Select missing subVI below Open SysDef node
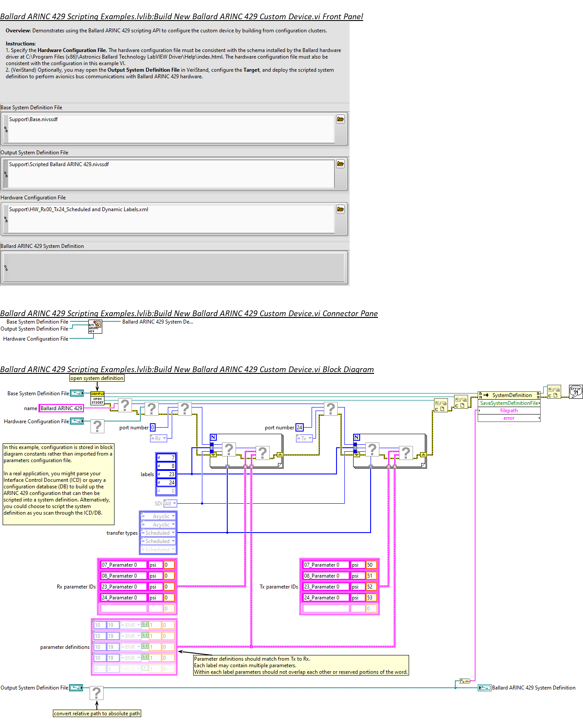This screenshot has height=728, width=583. click(97, 426)
